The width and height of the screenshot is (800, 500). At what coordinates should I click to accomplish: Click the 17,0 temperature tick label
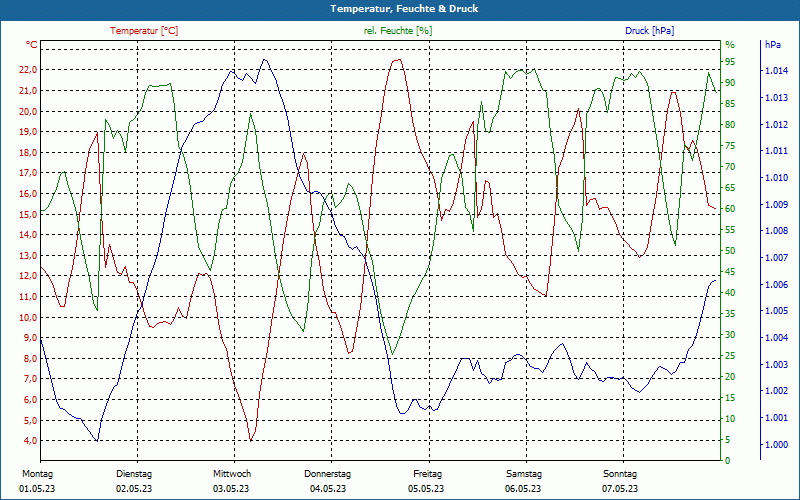click(28, 173)
